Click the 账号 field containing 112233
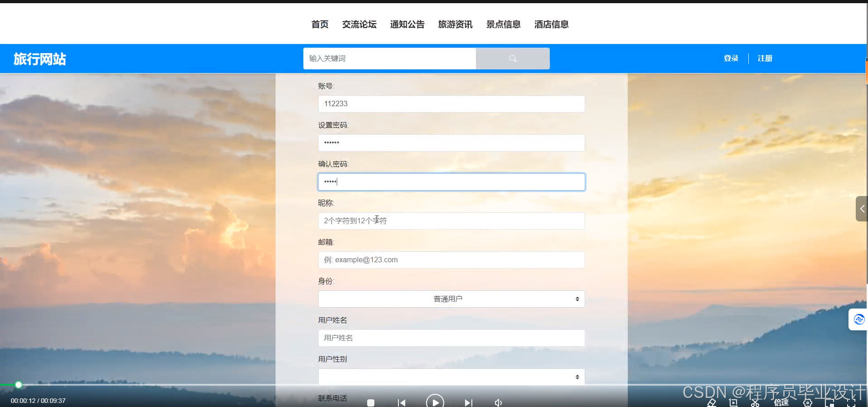Screen dimensions: 868x407 click(451, 104)
